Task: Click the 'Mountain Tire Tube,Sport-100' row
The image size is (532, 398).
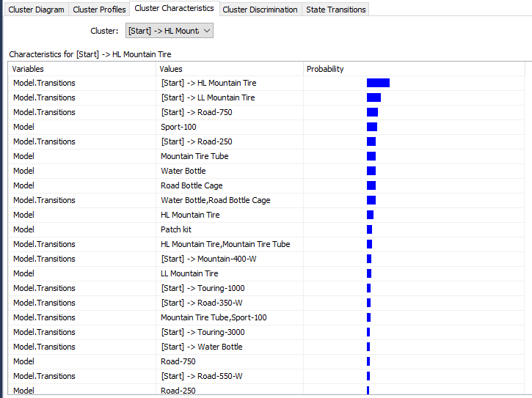Action: 214,317
